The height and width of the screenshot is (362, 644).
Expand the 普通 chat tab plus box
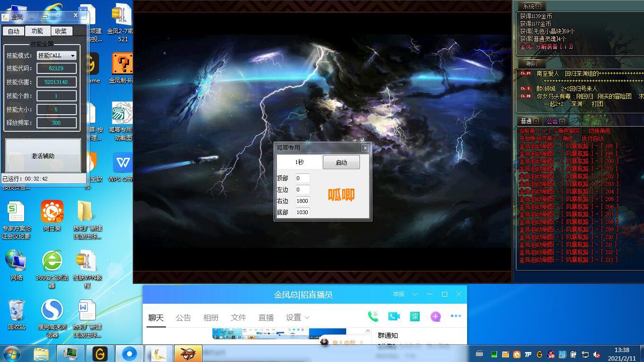coord(536,121)
